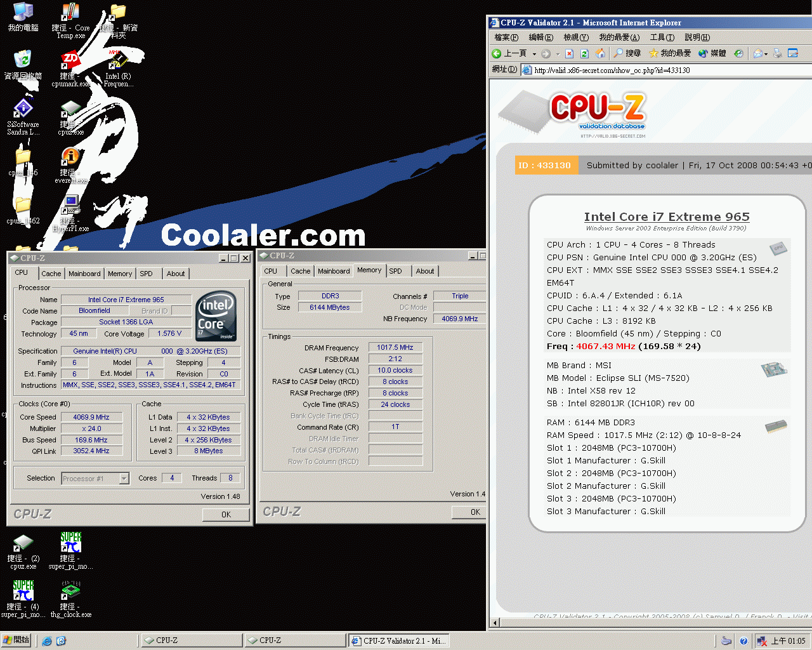
Task: Open the back button history dropdown arrow
Action: coord(534,54)
